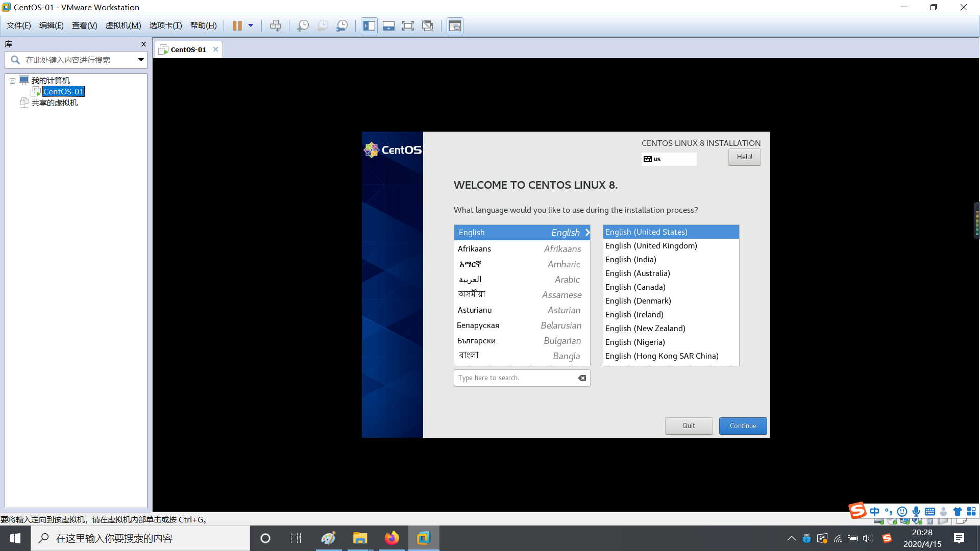
Task: Close the library panel
Action: (x=143, y=44)
